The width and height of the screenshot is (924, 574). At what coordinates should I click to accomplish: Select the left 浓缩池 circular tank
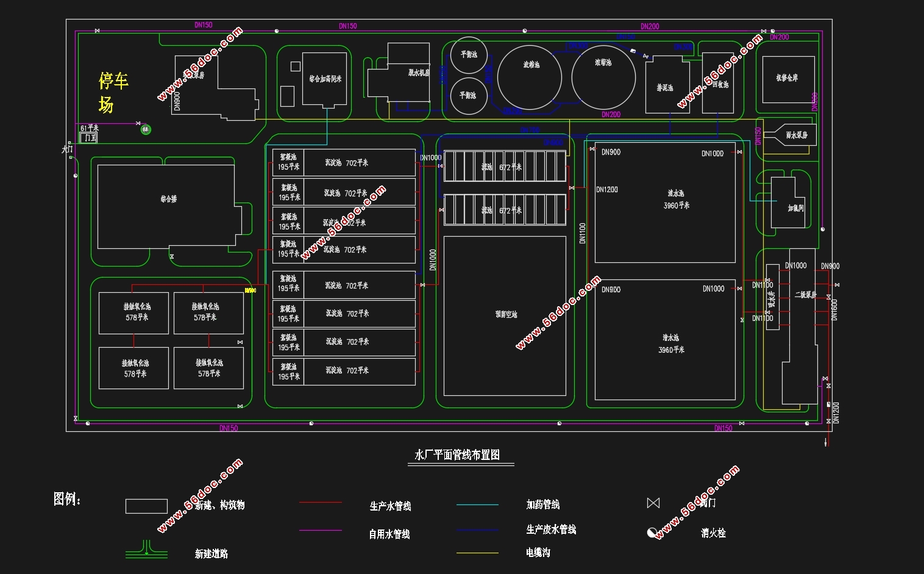point(530,77)
